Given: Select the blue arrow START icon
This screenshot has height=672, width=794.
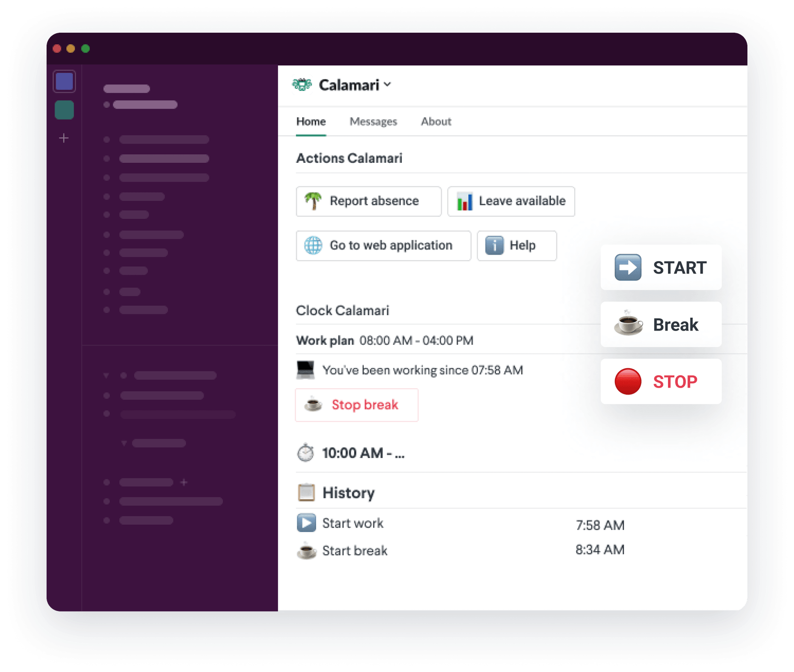Looking at the screenshot, I should (629, 268).
